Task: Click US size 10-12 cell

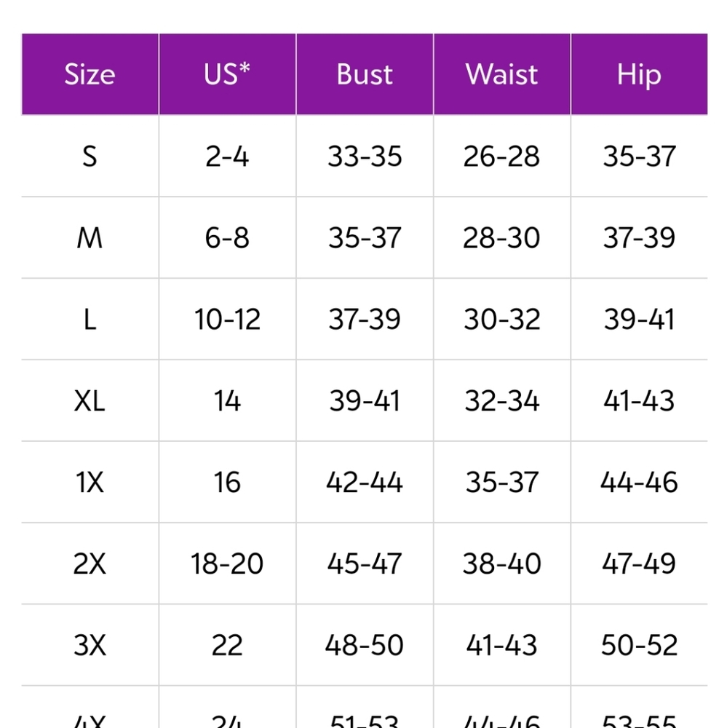Action: coord(227,319)
